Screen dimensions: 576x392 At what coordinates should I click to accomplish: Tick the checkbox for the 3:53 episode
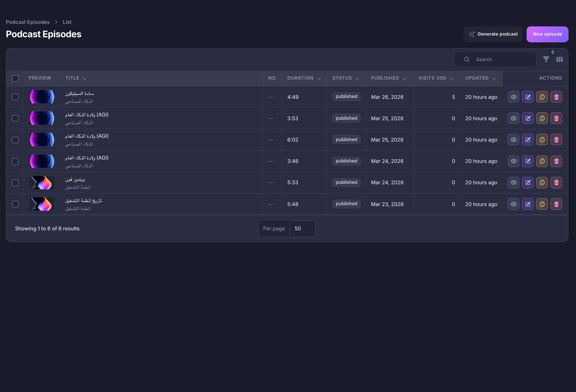click(15, 118)
